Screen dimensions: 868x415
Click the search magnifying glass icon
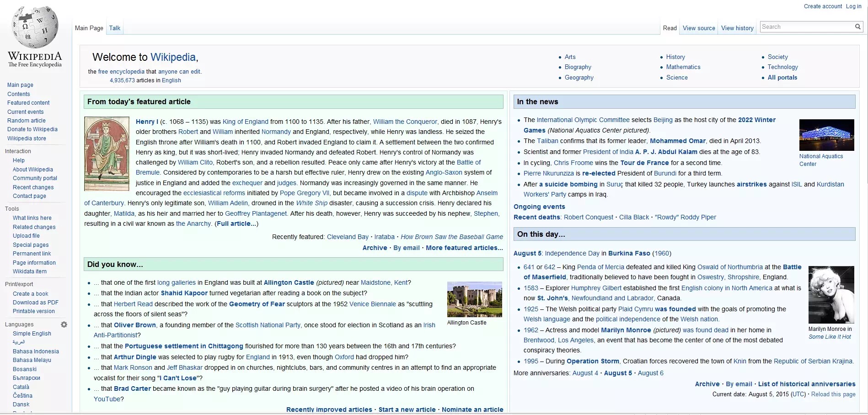(x=857, y=27)
